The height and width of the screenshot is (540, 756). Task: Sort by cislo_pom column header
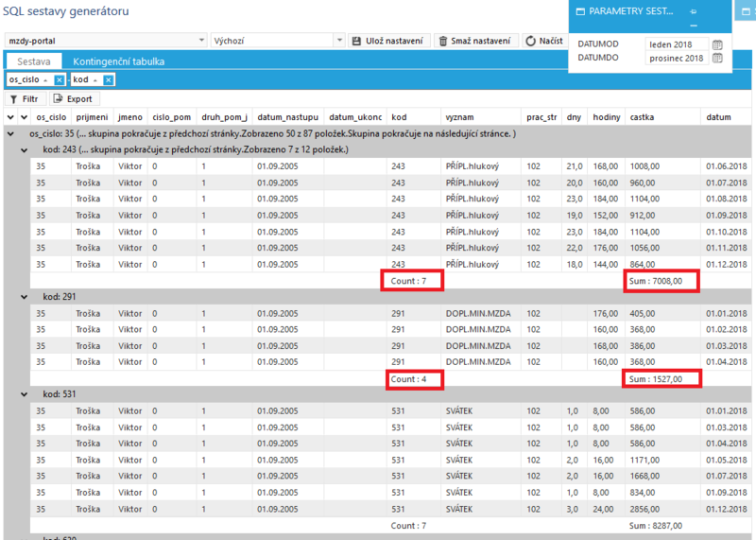172,116
